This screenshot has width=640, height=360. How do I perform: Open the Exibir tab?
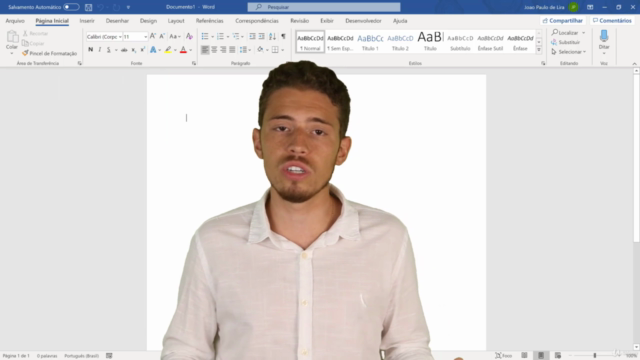click(327, 21)
